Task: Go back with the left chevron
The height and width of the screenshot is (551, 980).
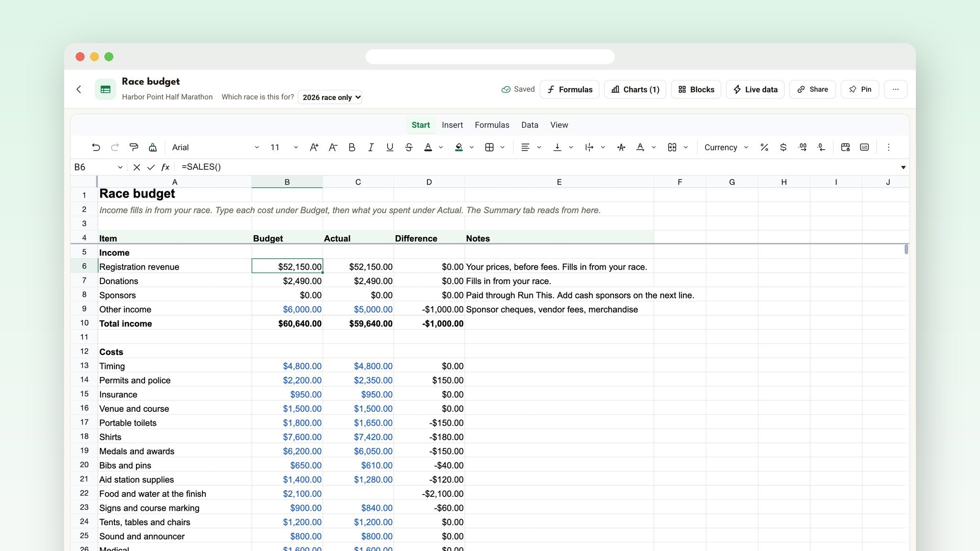Action: click(x=79, y=89)
